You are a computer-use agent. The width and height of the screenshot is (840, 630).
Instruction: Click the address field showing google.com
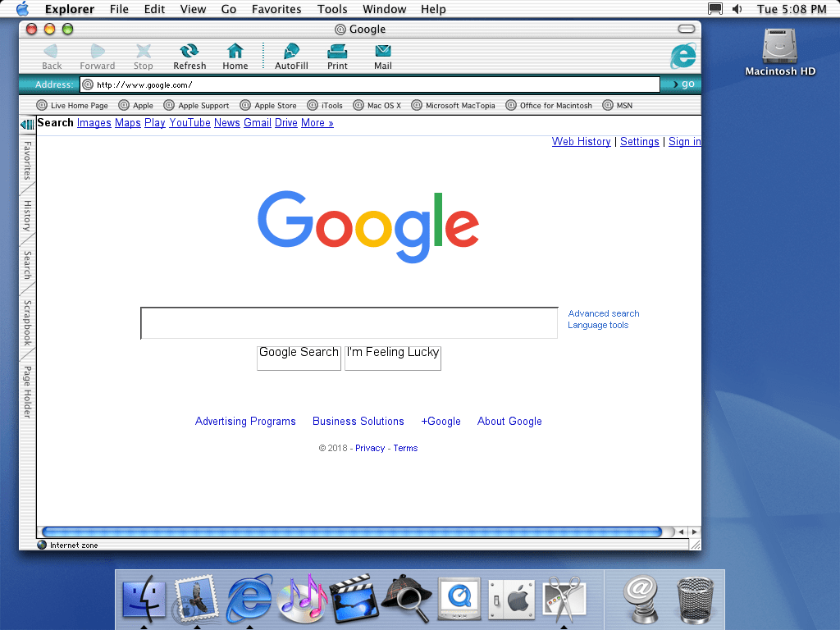[370, 84]
